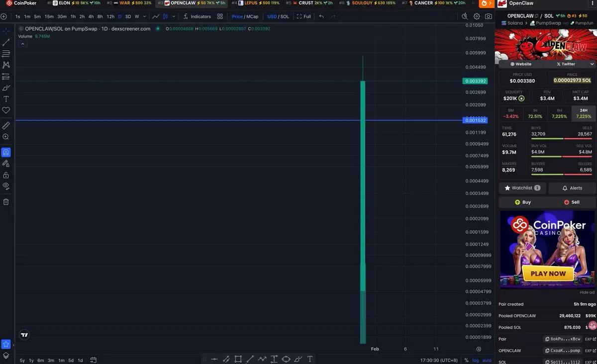
Task: Take a chart snapshot with camera icon
Action: (489, 16)
